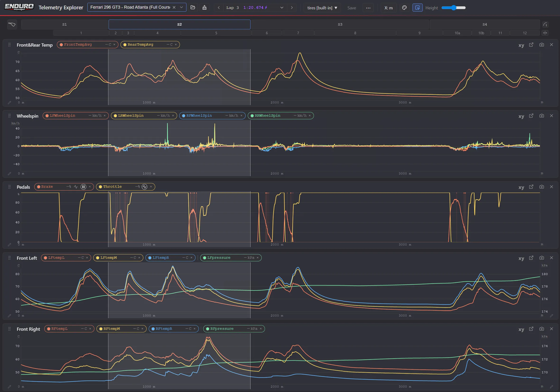The height and width of the screenshot is (392, 560).
Task: Toggle the cursor selection mode button
Action: (x=417, y=8)
